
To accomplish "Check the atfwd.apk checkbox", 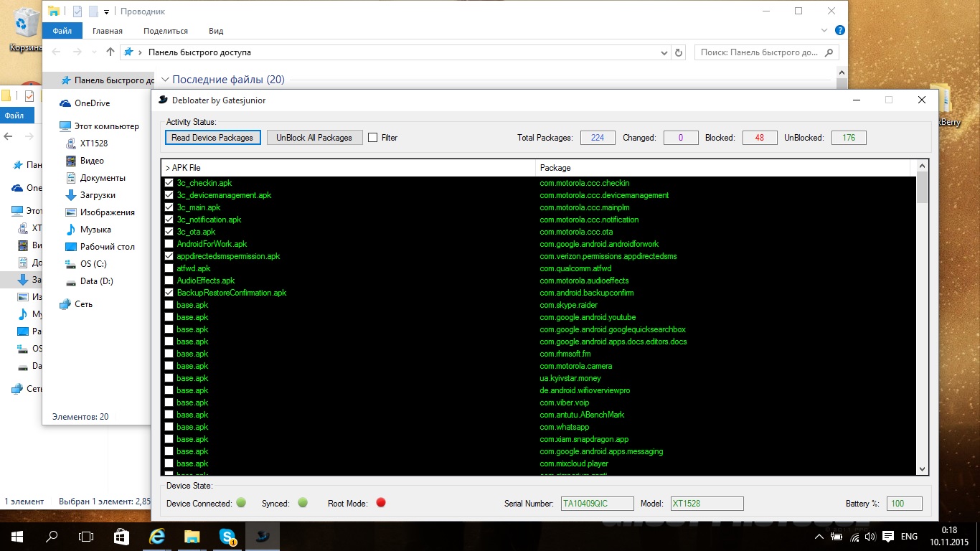I will pyautogui.click(x=169, y=268).
